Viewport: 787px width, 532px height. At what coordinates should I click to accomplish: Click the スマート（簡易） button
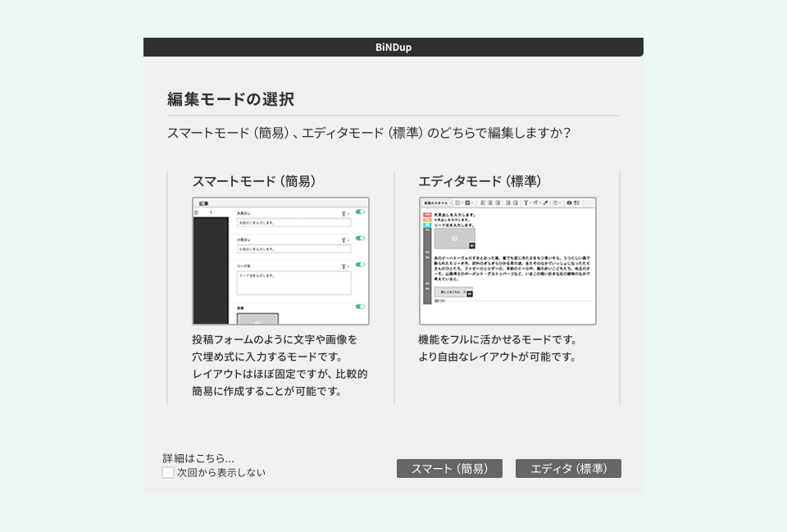click(449, 468)
